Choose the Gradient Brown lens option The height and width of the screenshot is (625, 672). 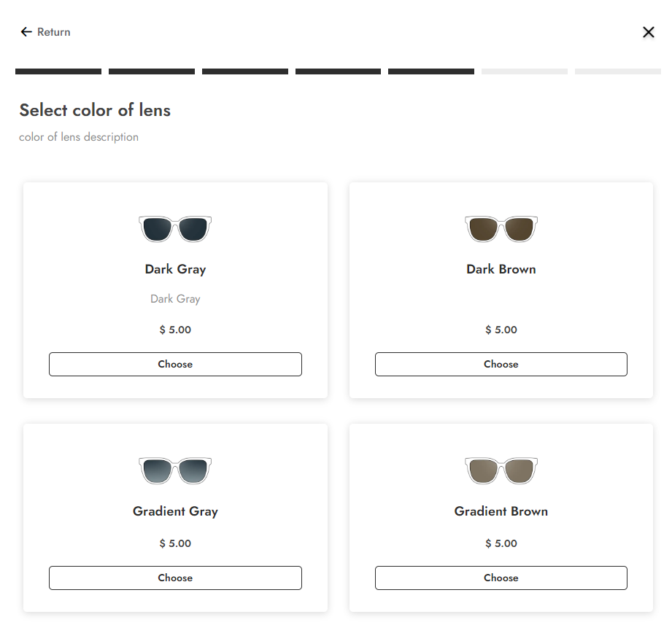tap(501, 578)
